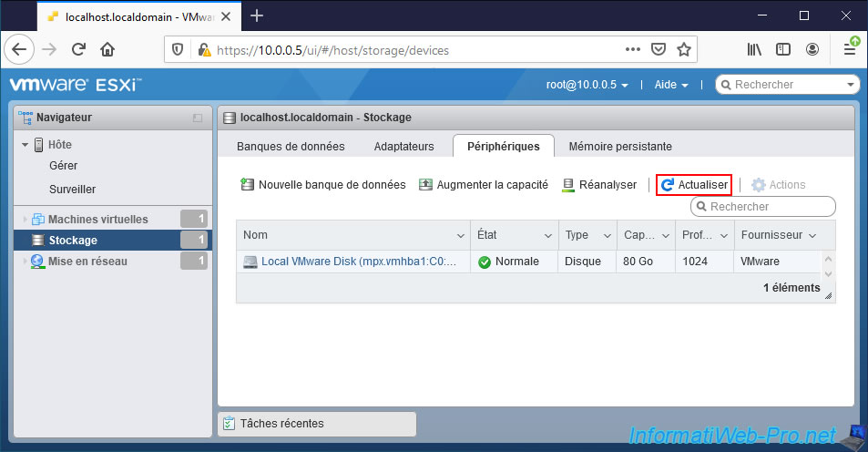This screenshot has height=452, width=868.
Task: Open the Cap... column dropdown
Action: 666,235
